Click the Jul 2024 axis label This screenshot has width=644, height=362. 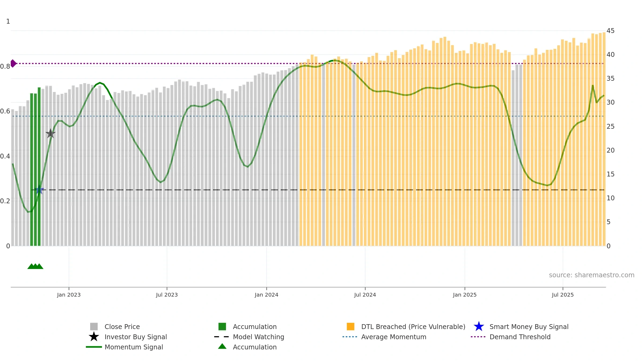(365, 295)
